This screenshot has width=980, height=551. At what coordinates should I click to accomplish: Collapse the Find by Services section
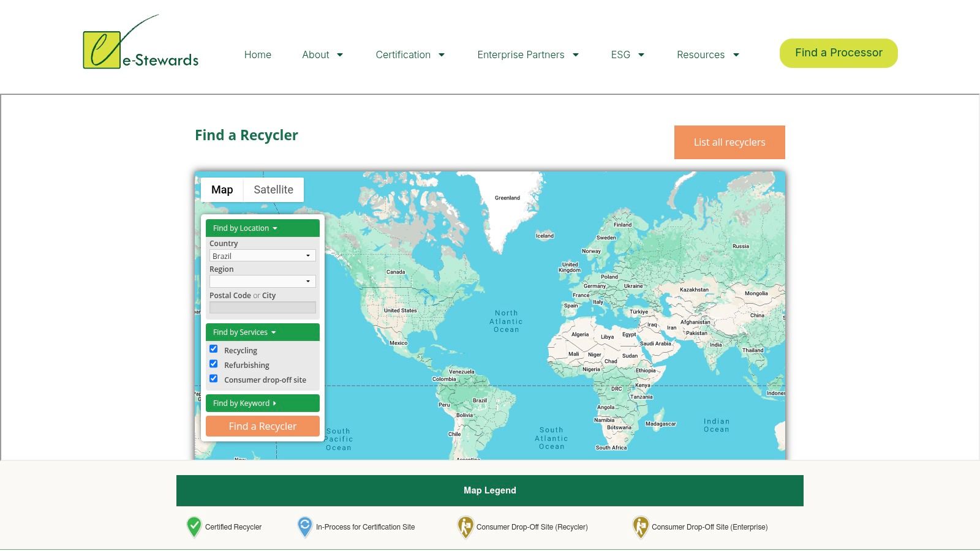click(243, 332)
